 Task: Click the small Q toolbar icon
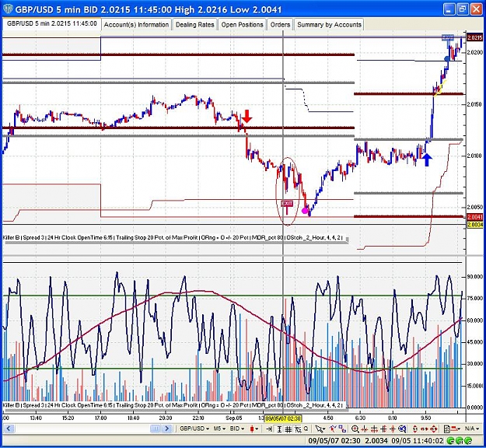click(306, 429)
